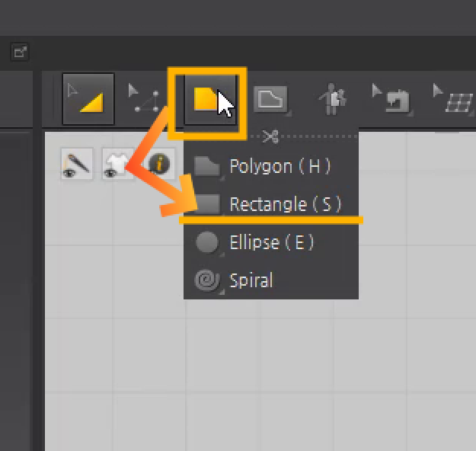Image resolution: width=476 pixels, height=451 pixels.
Task: Select the Edit Curve Point tool
Action: [144, 98]
